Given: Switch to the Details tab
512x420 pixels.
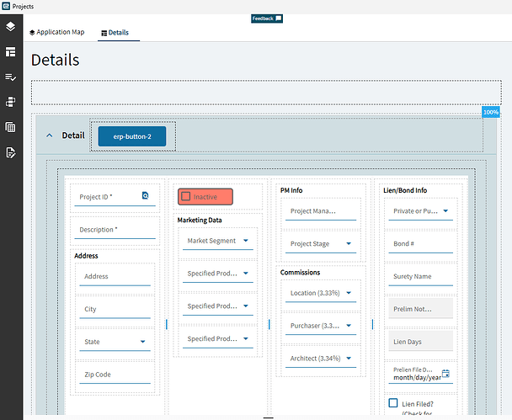Looking at the screenshot, I should coord(115,33).
